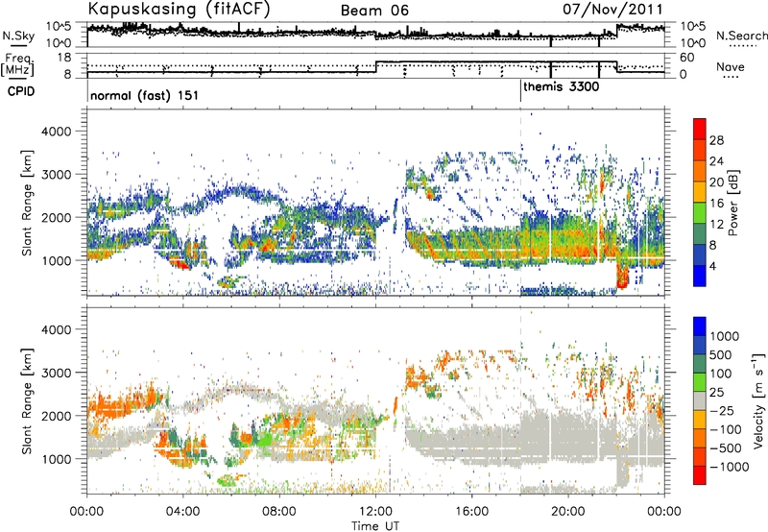This screenshot has height=532, width=768.
Task: Click the left "10^5" noise axis value
Action: tap(60, 27)
